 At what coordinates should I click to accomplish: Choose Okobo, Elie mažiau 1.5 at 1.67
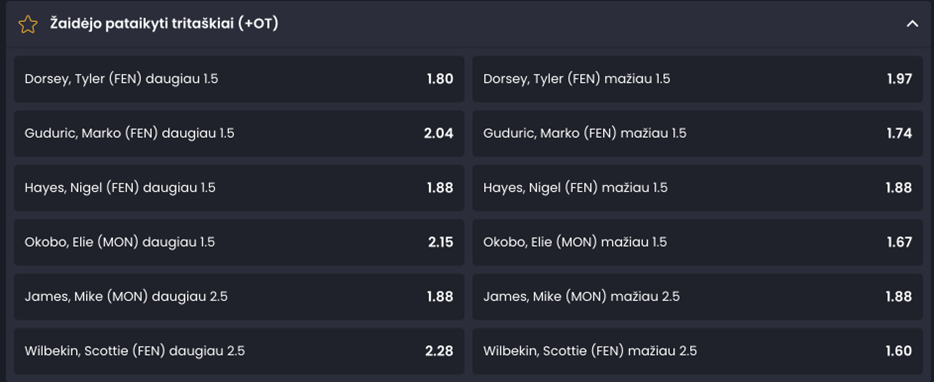pyautogui.click(x=698, y=242)
